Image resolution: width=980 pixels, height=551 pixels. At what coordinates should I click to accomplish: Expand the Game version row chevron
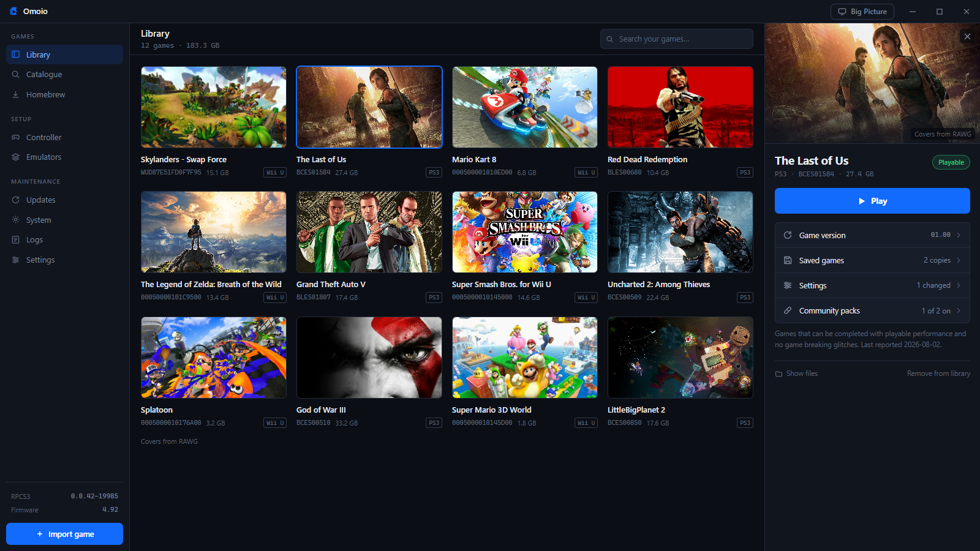pos(959,235)
